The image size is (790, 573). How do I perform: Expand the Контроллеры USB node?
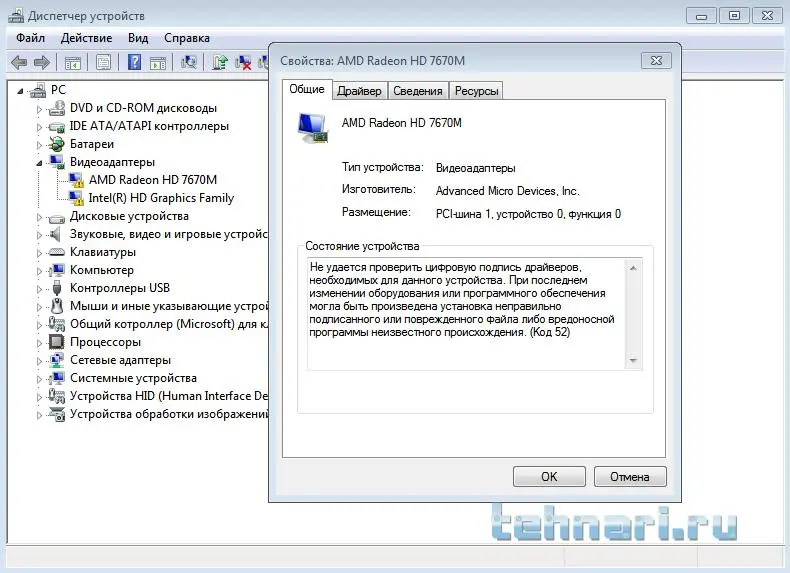pos(39,289)
